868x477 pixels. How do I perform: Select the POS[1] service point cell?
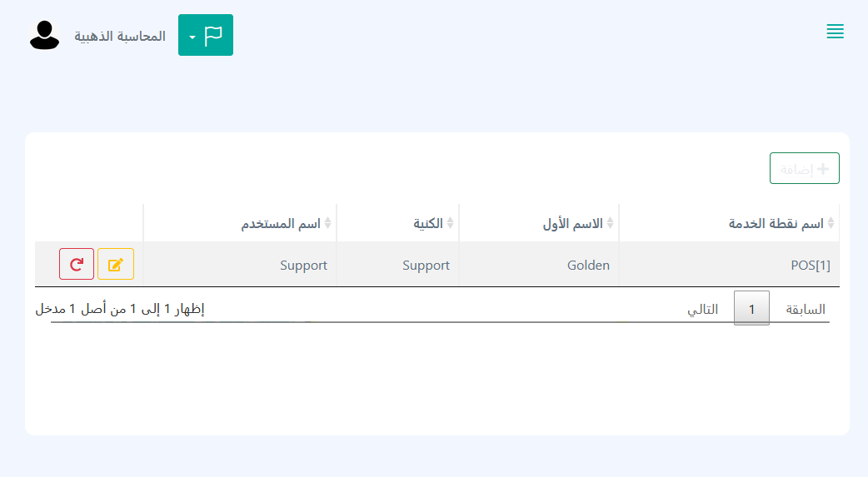click(x=811, y=266)
